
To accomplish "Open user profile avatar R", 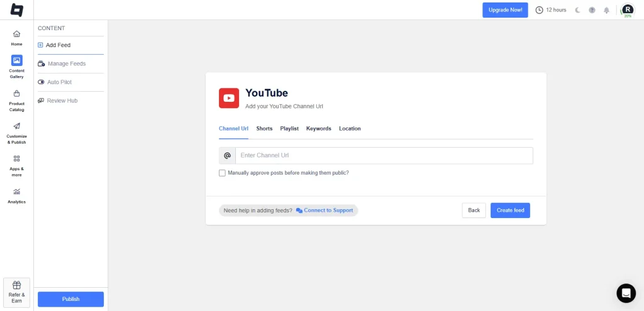I will point(628,10).
